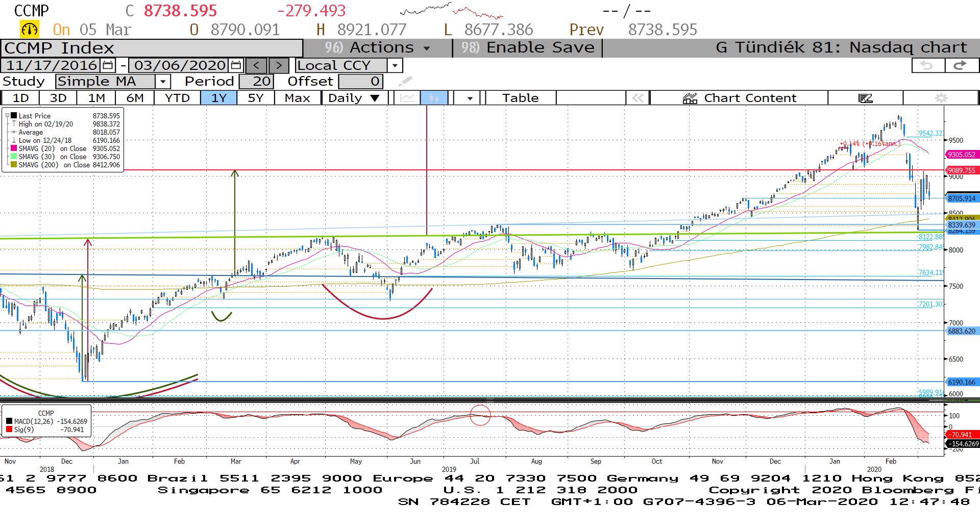Image resolution: width=980 pixels, height=530 pixels.
Task: Click the 7201.30 level annotation text
Action: [930, 304]
